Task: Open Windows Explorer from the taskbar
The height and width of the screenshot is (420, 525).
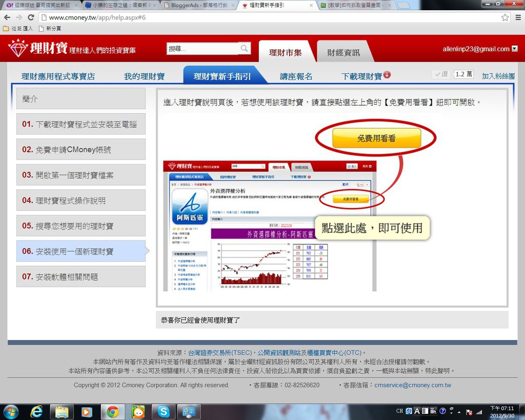Action: pos(62,412)
